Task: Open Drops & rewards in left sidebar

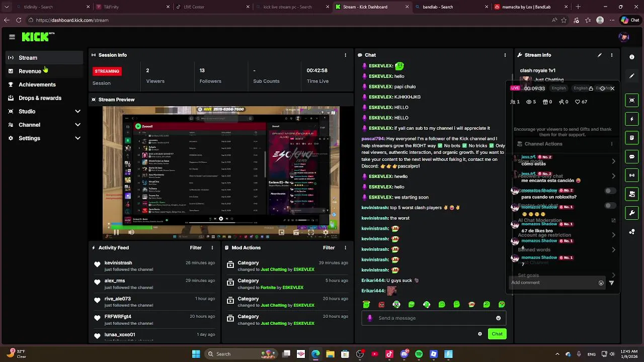Action: tap(44, 98)
